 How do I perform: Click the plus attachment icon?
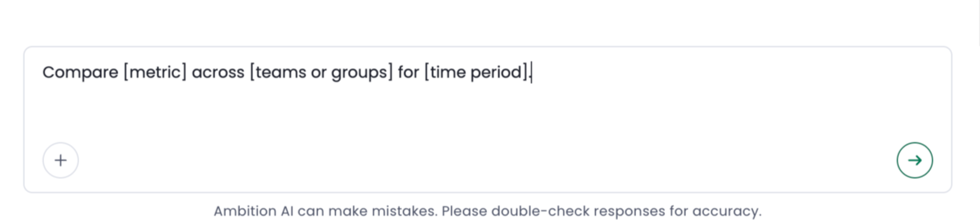click(61, 160)
